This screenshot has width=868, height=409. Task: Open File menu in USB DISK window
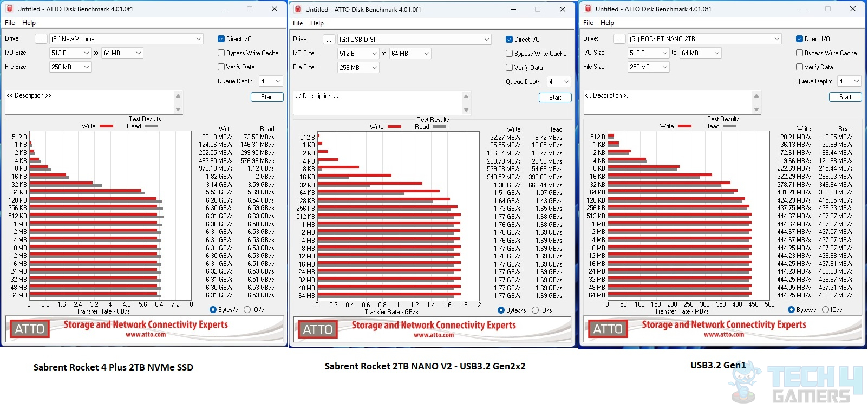[x=298, y=23]
